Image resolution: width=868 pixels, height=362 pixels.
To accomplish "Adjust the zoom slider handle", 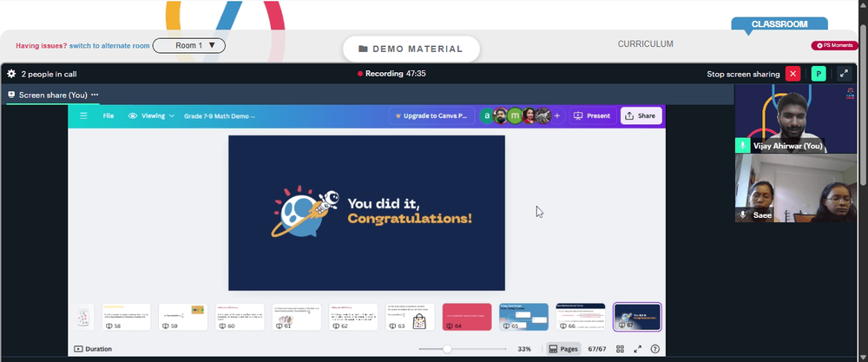I will pos(447,349).
